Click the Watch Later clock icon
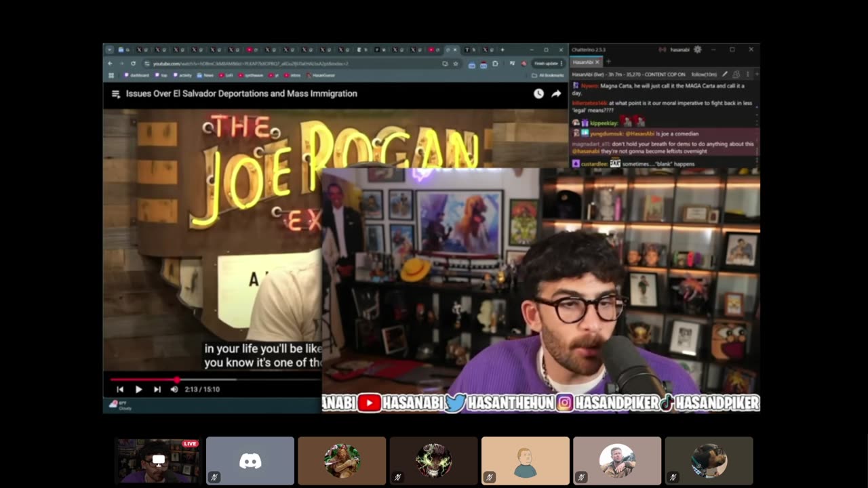868x488 pixels. pos(538,94)
